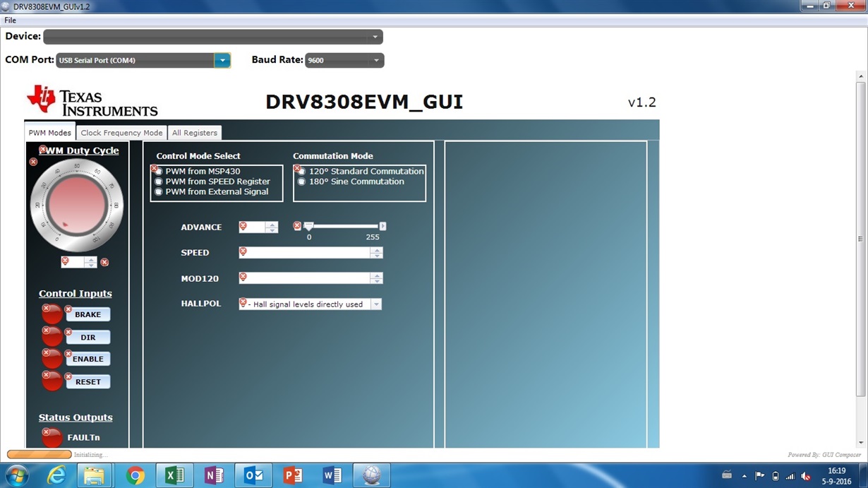The width and height of the screenshot is (868, 488).
Task: Switch to the PWM Modes tab
Action: pos(49,132)
